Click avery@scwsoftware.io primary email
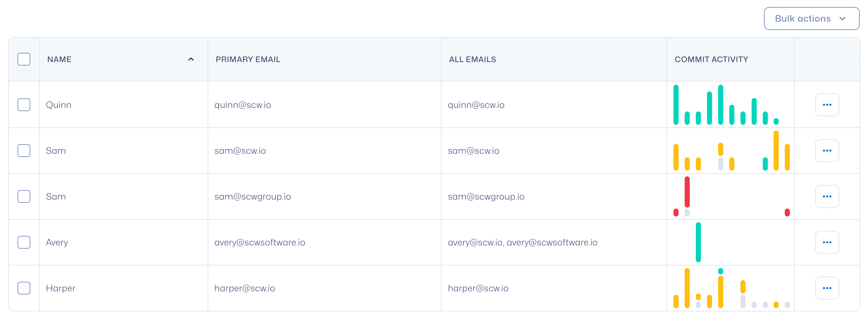 click(x=260, y=242)
